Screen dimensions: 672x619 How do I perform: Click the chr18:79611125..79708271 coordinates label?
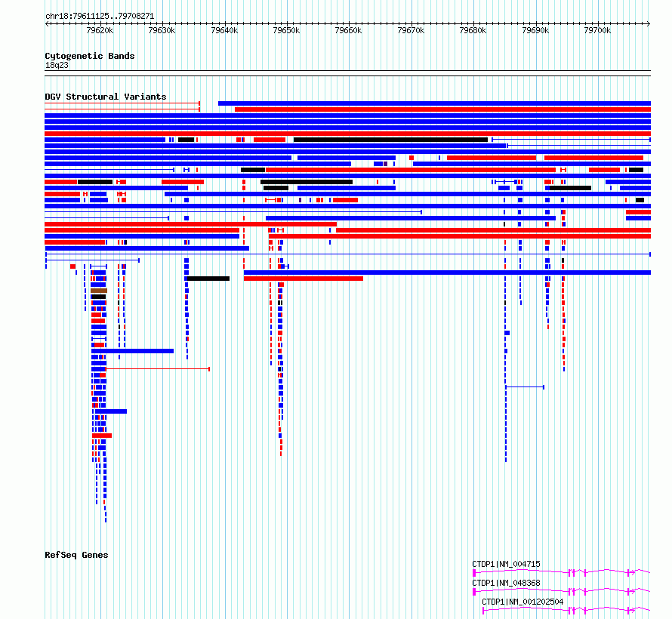(100, 17)
